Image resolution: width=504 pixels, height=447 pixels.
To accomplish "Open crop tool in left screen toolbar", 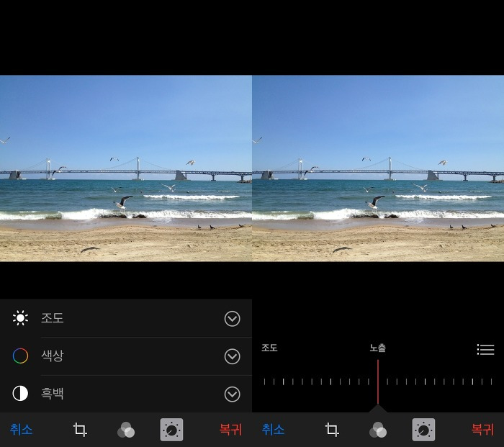I will click(x=80, y=430).
